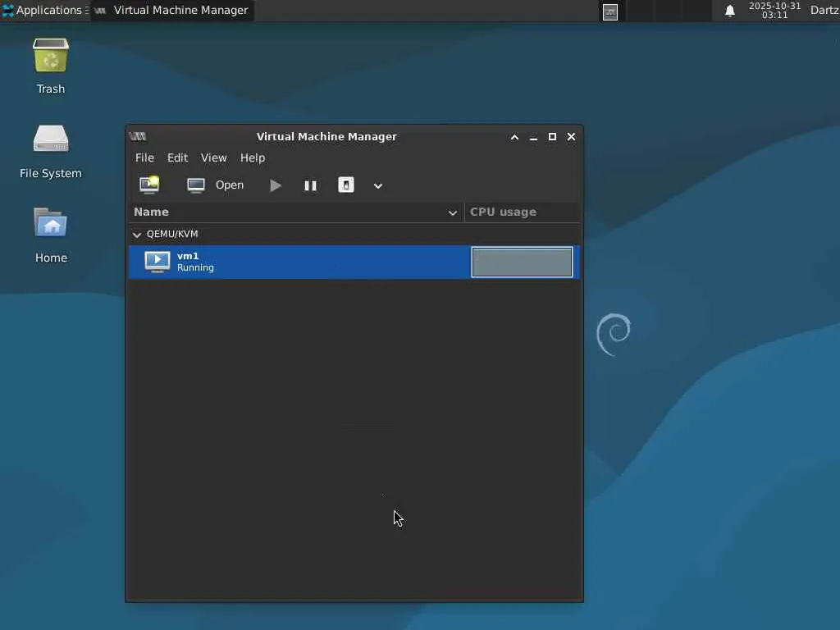Click the workspace switcher in the panel

[655, 11]
